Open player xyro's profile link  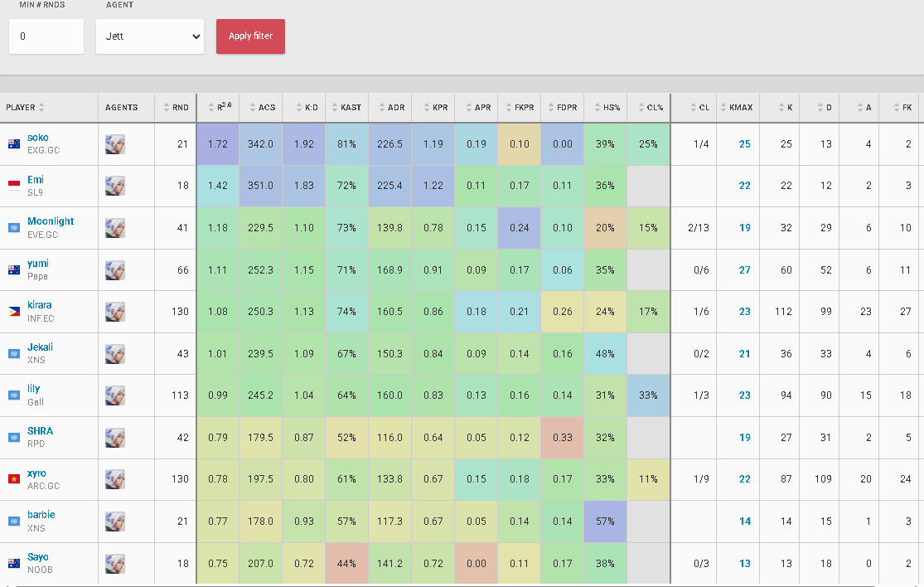click(x=36, y=473)
